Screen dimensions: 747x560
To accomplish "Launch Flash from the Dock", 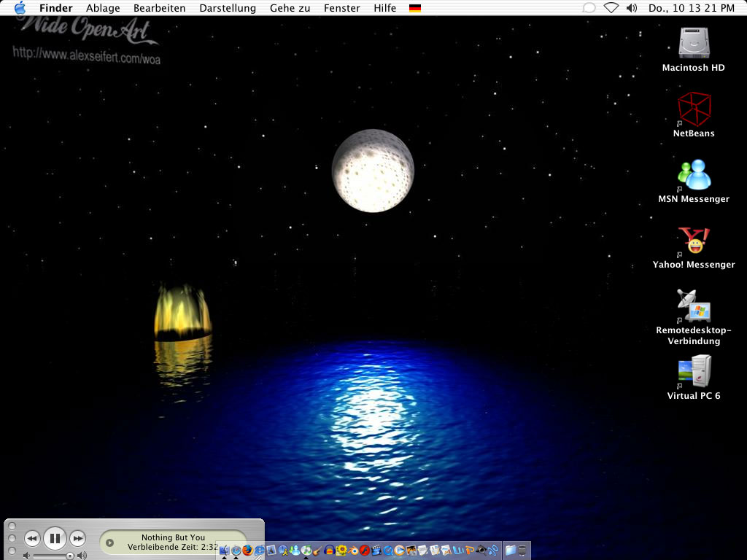I will [365, 551].
